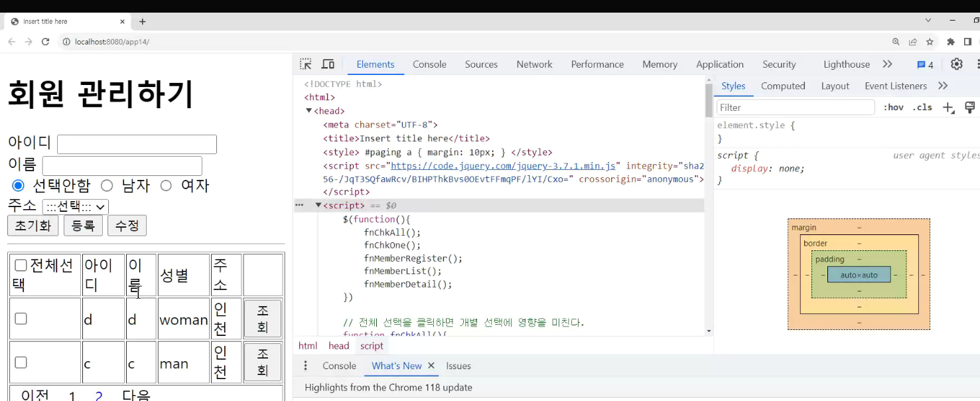This screenshot has height=401, width=980.
Task: Select the 선택안함 radio button
Action: tap(18, 185)
